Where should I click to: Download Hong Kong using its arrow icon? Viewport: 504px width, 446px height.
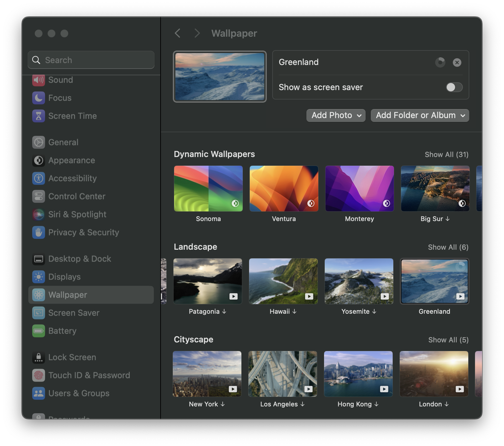pos(377,404)
